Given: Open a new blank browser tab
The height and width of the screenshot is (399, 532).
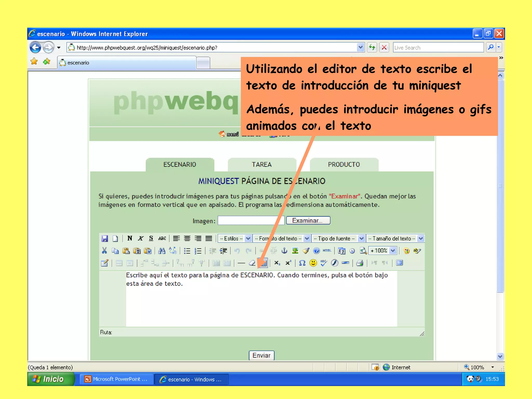Looking at the screenshot, I should pos(203,63).
